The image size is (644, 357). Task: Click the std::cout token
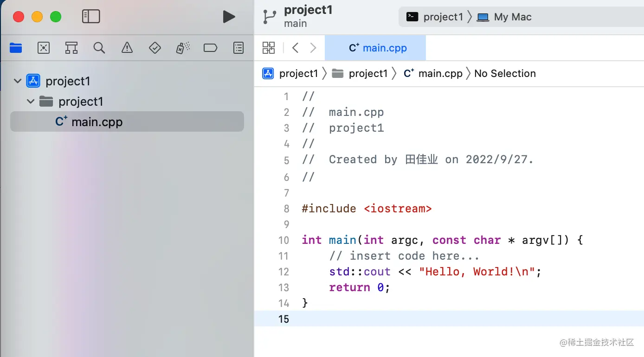[360, 272]
